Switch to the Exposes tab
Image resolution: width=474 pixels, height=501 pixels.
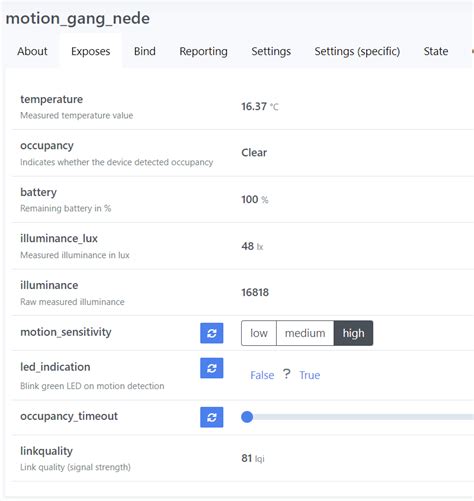[91, 51]
